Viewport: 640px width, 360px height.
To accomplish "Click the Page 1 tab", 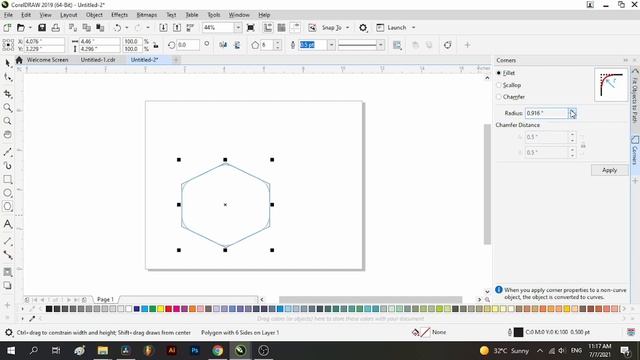I will 105,299.
